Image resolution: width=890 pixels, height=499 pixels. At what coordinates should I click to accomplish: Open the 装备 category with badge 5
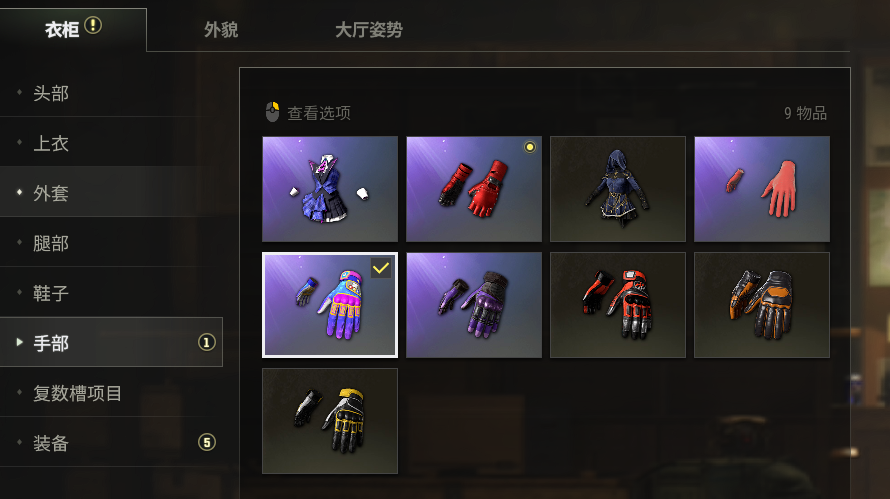tap(111, 442)
